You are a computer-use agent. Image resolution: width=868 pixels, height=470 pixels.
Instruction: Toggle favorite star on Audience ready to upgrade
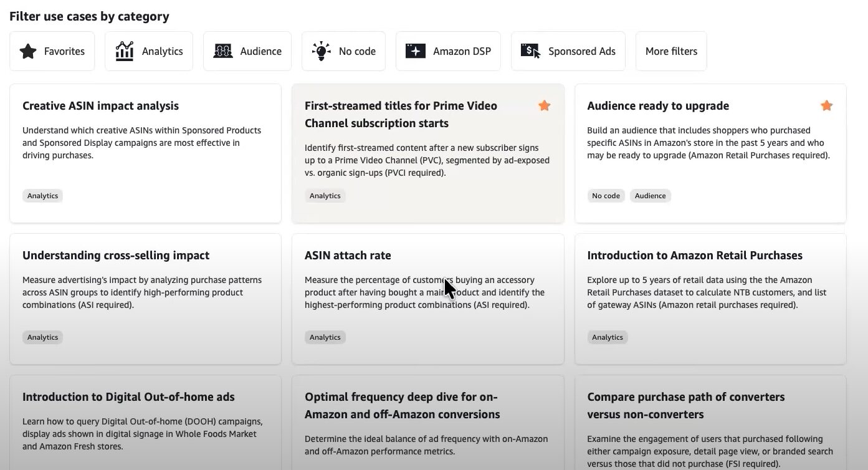coord(826,106)
